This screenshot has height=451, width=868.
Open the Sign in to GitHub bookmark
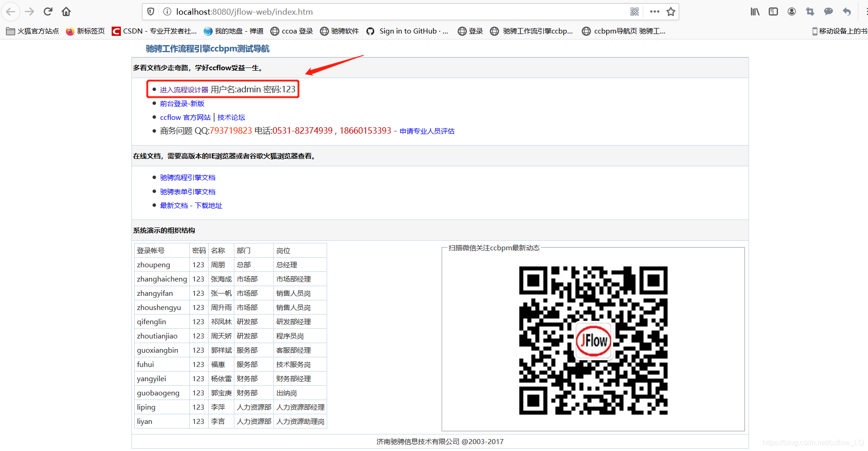pyautogui.click(x=407, y=31)
